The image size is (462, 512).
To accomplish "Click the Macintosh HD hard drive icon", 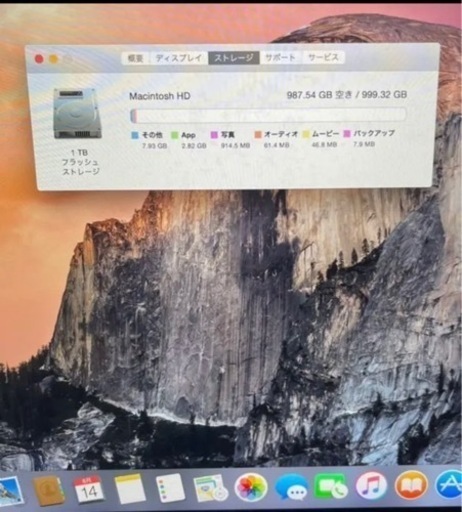I will pyautogui.click(x=77, y=113).
